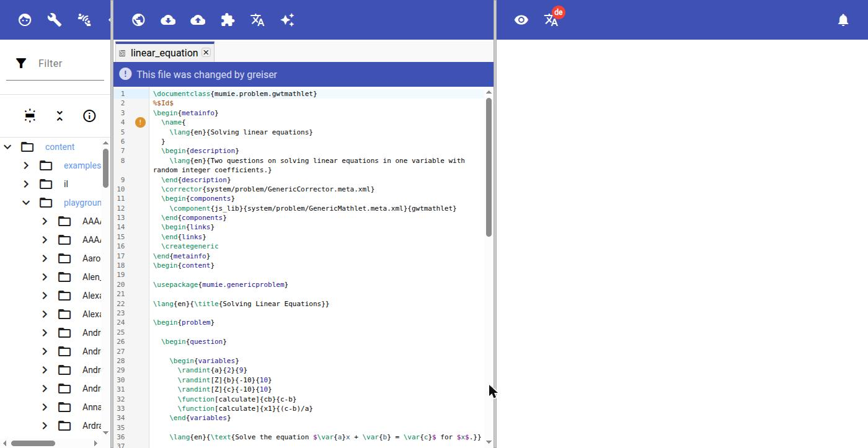Click line number 20 in gutter

[x=120, y=284]
